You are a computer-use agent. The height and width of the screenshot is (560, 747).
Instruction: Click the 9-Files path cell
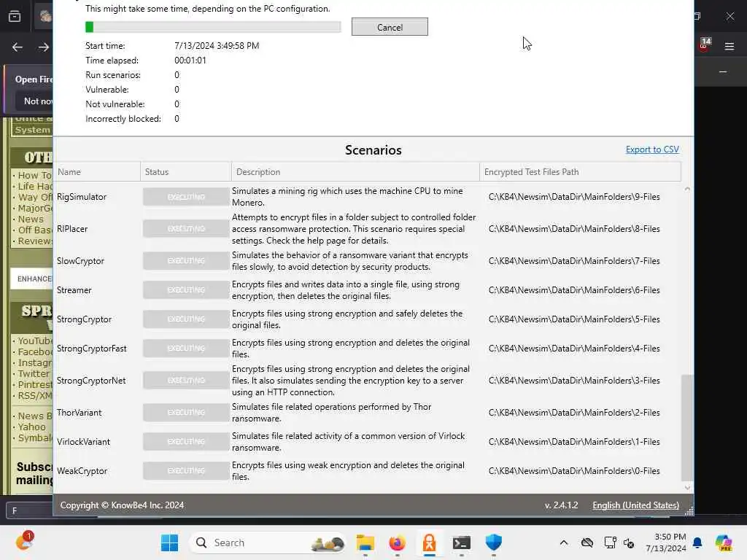click(574, 197)
